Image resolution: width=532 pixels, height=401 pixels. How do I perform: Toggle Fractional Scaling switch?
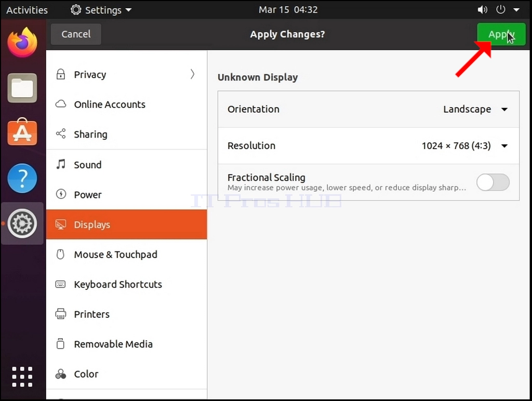click(x=493, y=182)
